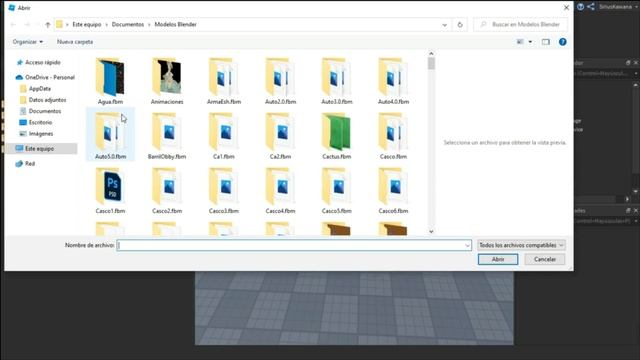
Task: Click the file list scroll up arrow
Action: 431,53
